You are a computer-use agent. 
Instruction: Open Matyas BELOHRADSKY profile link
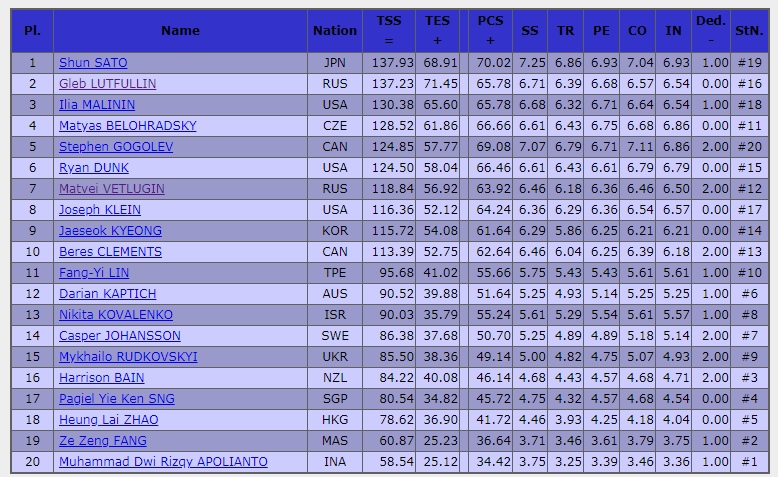tap(128, 126)
